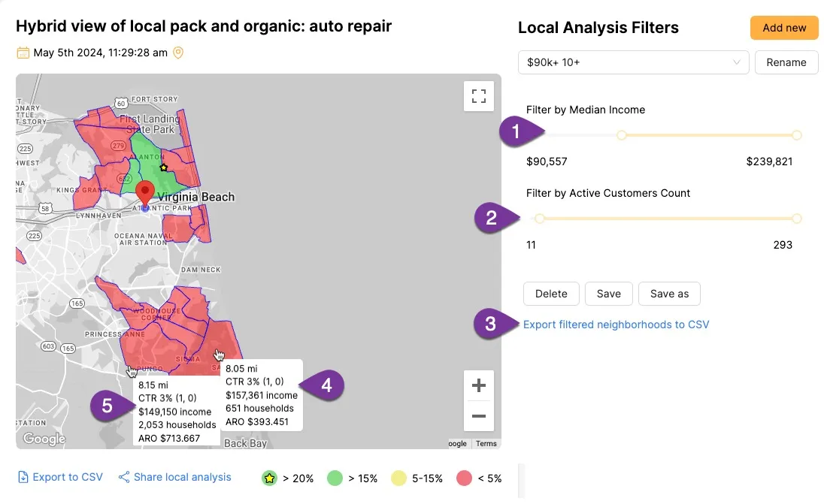
Task: Toggle fullscreen map view
Action: pyautogui.click(x=478, y=96)
